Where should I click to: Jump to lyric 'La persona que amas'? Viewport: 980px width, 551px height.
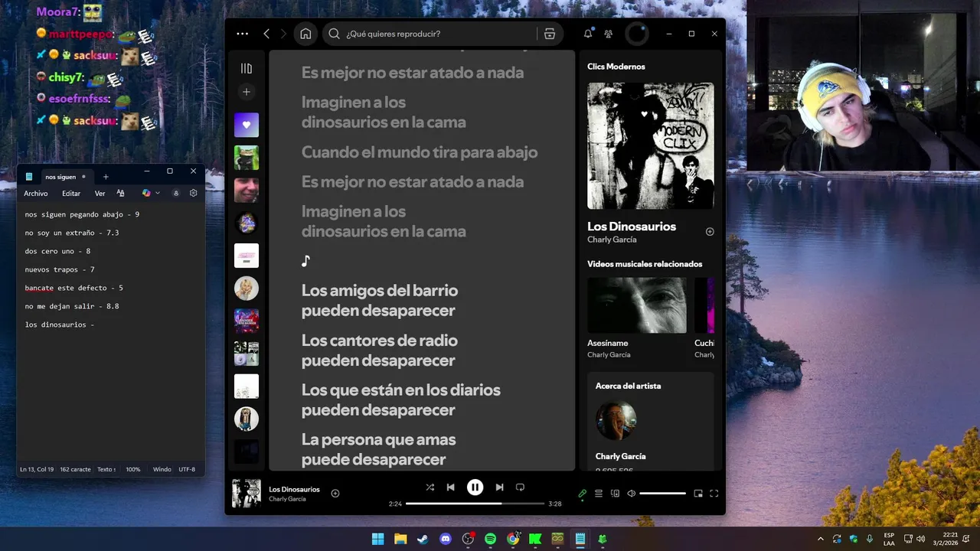tap(379, 449)
